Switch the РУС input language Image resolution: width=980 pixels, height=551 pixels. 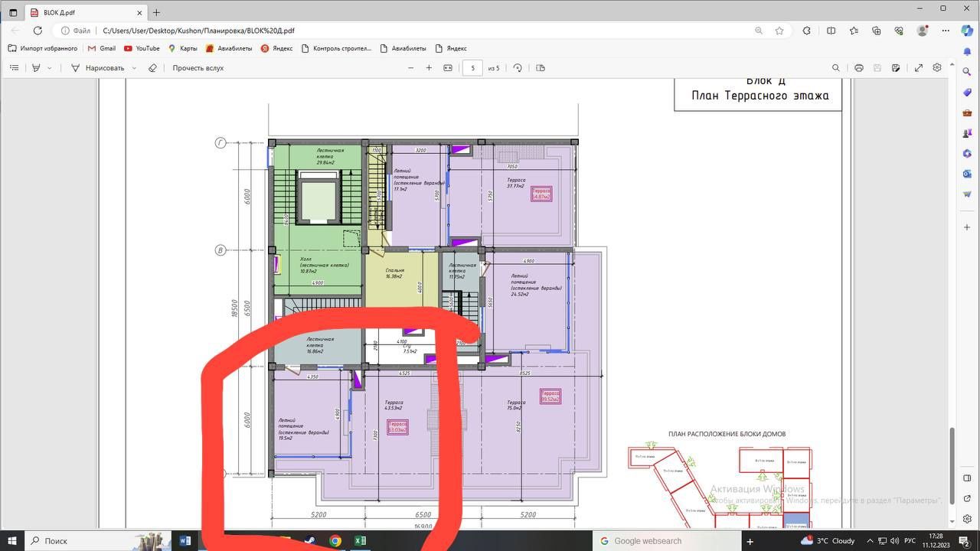[910, 540]
